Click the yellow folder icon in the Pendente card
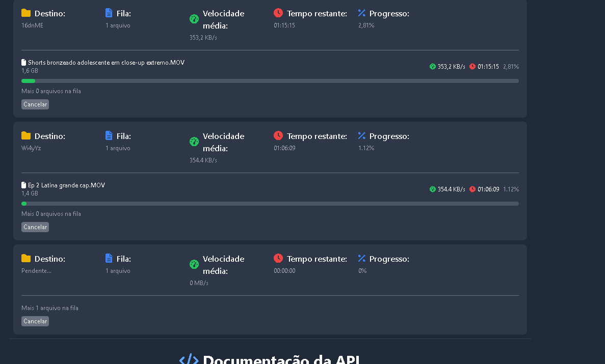The width and height of the screenshot is (605, 364). click(26, 259)
